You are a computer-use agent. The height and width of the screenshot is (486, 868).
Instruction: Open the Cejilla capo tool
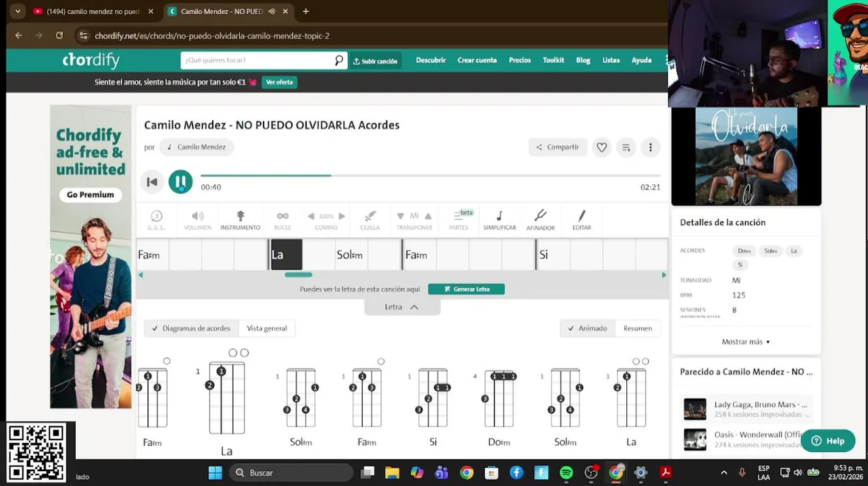pyautogui.click(x=369, y=220)
